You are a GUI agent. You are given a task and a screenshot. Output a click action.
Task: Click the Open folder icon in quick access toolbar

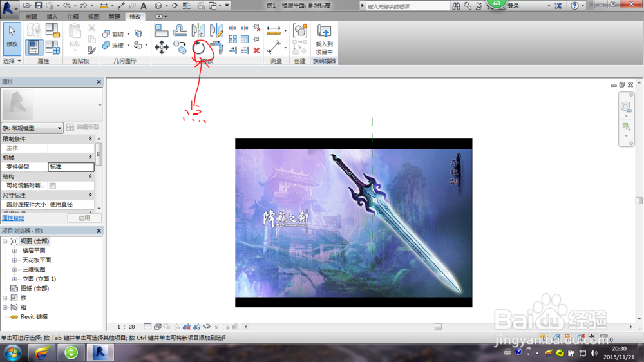click(27, 5)
